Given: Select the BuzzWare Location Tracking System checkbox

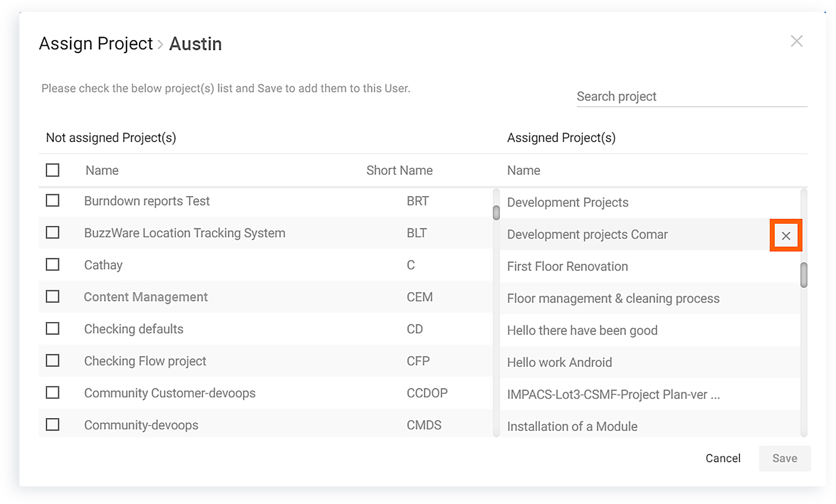Looking at the screenshot, I should pyautogui.click(x=52, y=233).
